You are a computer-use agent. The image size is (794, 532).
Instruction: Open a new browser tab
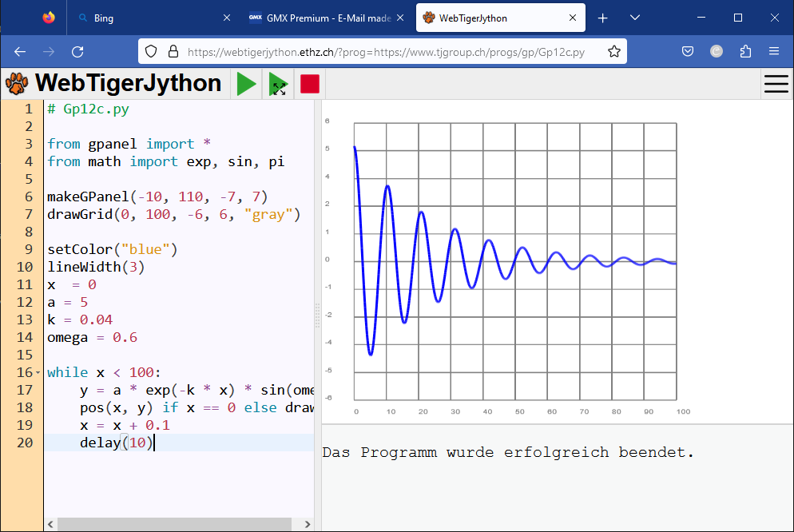pyautogui.click(x=603, y=18)
